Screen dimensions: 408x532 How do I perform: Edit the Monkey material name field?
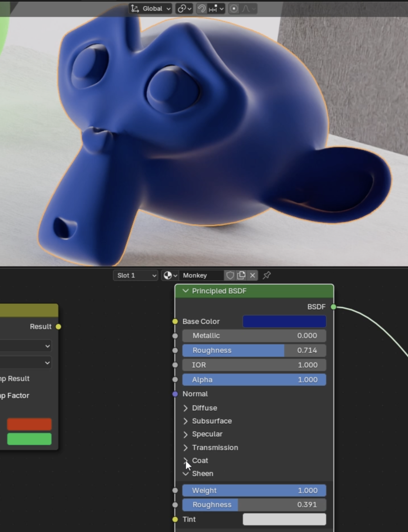pos(201,276)
